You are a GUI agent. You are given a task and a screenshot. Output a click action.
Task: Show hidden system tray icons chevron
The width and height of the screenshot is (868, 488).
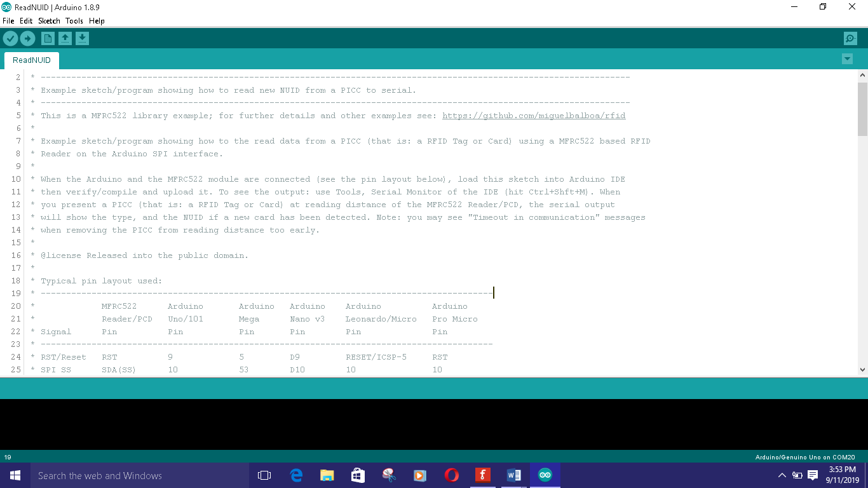pos(782,475)
